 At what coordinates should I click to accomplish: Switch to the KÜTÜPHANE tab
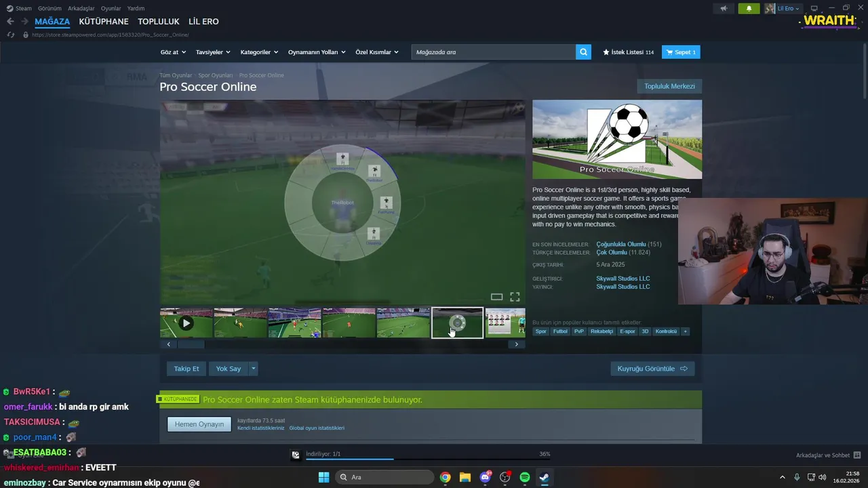(x=104, y=22)
